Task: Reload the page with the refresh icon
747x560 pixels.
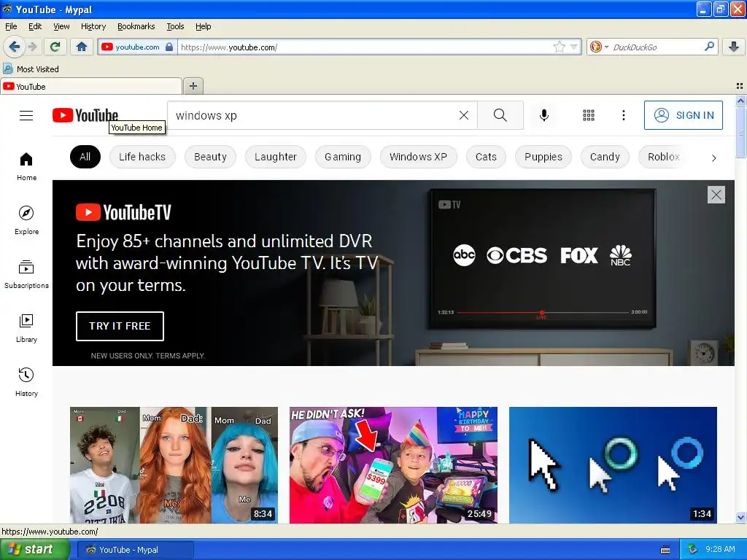Action: tap(55, 47)
